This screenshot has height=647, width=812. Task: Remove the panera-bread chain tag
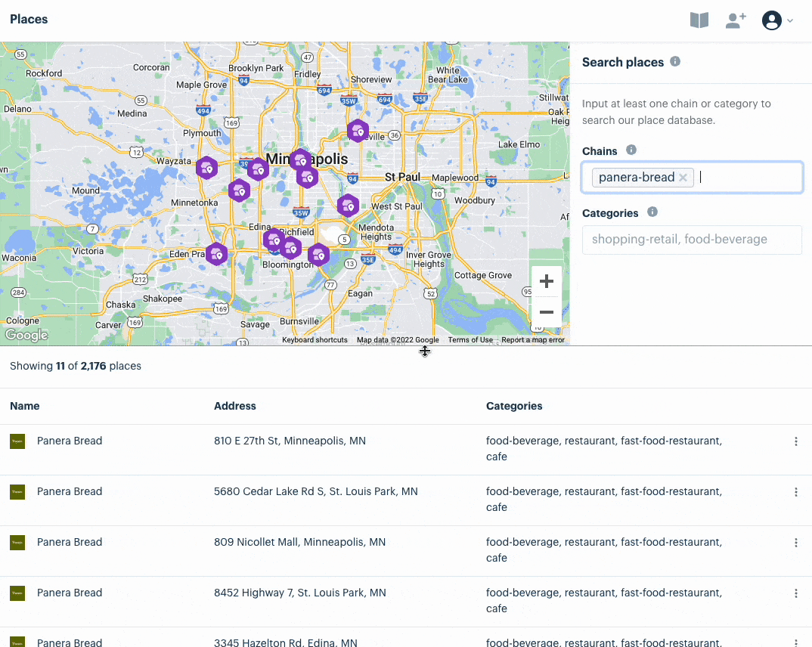(683, 178)
